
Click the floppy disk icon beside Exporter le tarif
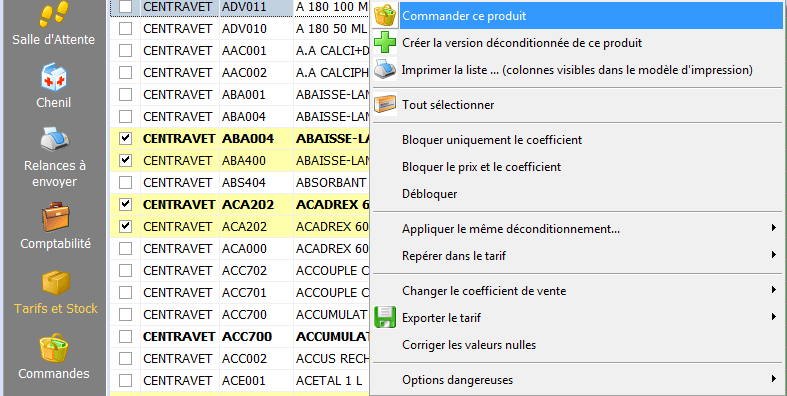[x=385, y=317]
